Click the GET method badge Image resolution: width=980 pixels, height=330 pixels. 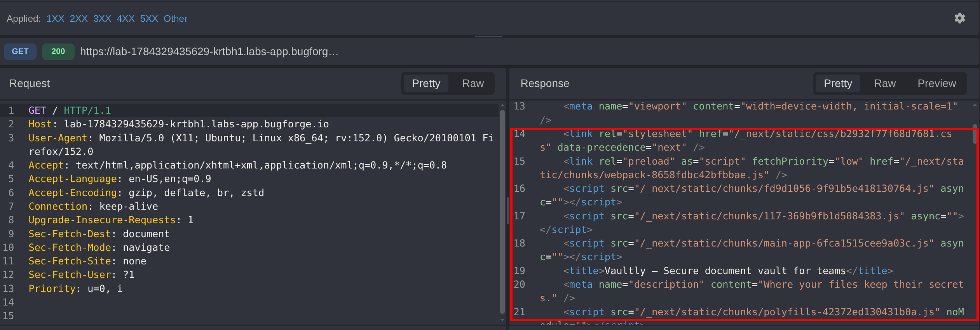point(20,51)
